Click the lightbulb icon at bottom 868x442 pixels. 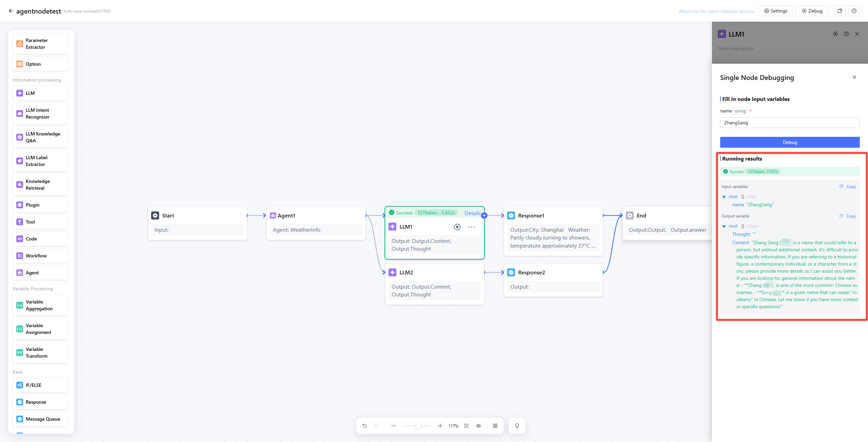click(x=517, y=426)
